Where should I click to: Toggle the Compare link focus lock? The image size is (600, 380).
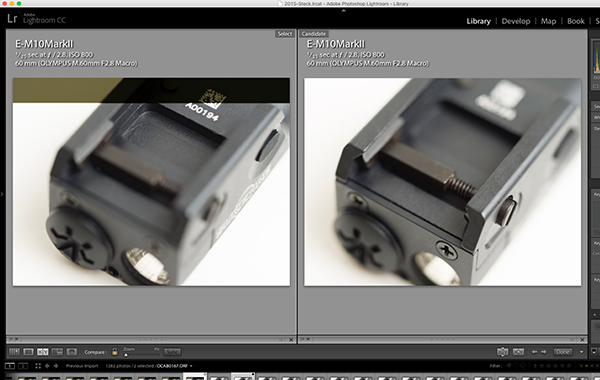[114, 351]
